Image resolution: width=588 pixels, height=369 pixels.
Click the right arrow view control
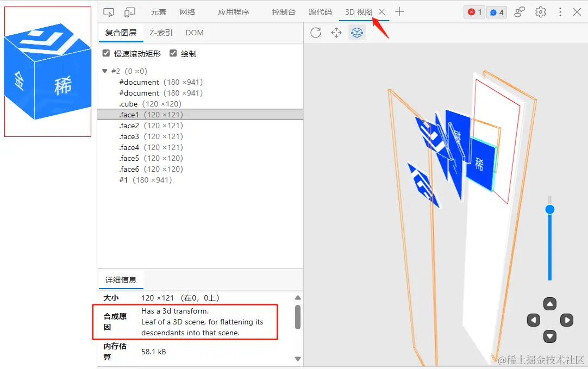[x=567, y=320]
